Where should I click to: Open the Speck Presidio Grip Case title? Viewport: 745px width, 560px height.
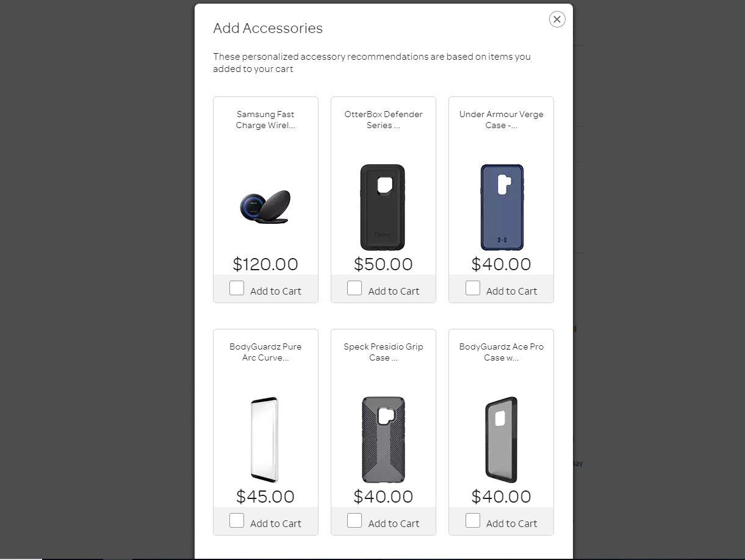click(x=383, y=352)
